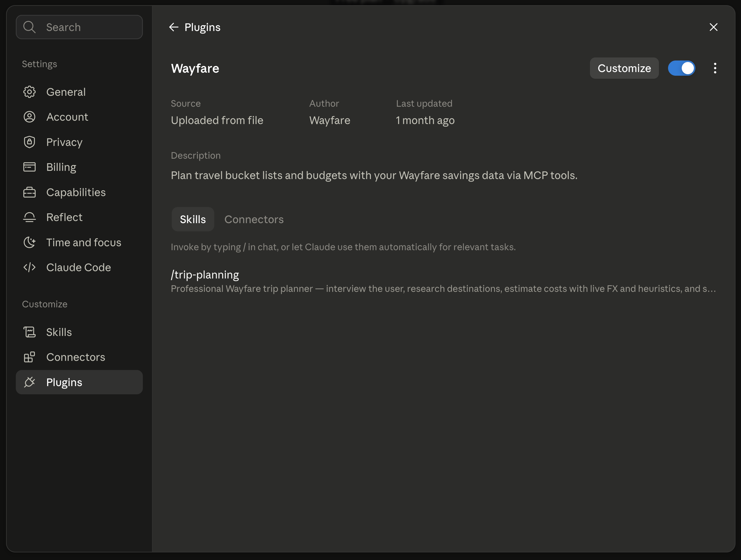The image size is (741, 560).
Task: Click the Author label
Action: pos(324,104)
